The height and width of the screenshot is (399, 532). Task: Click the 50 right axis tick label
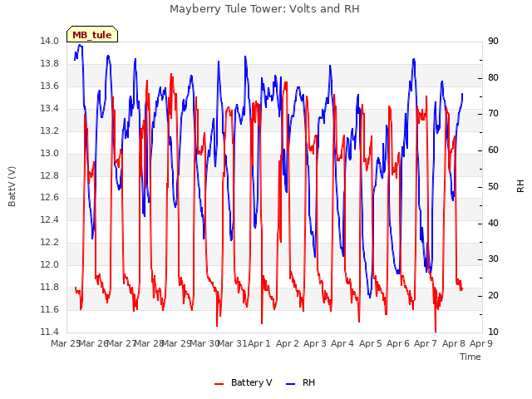[x=493, y=186]
